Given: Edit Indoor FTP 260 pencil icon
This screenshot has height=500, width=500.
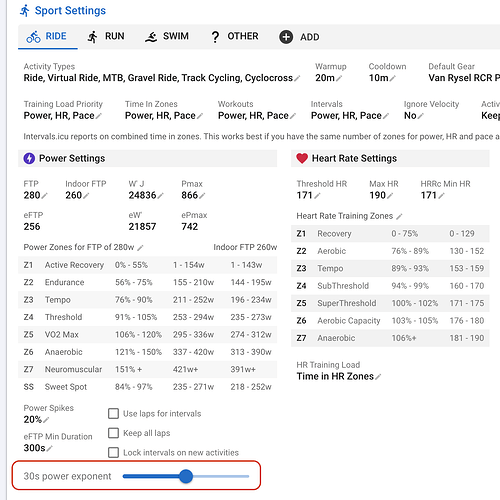Looking at the screenshot, I should [x=86, y=196].
